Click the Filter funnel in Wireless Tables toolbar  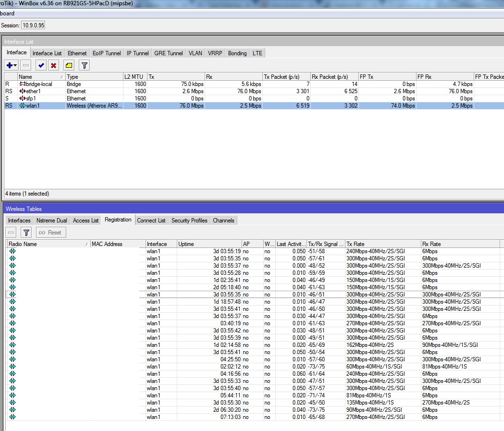tap(26, 233)
